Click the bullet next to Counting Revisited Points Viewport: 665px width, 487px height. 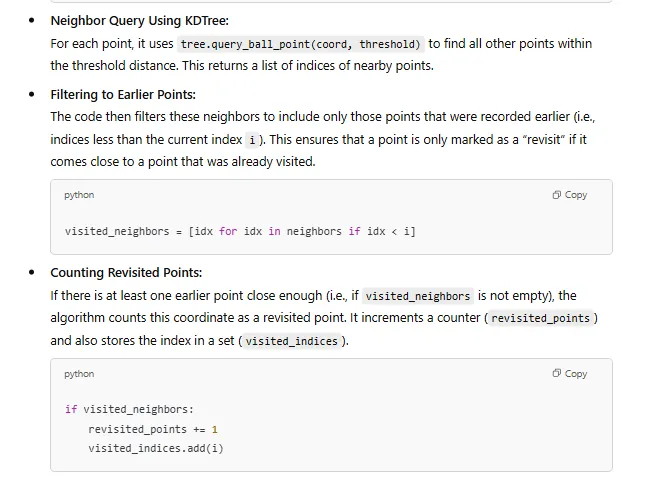31,272
